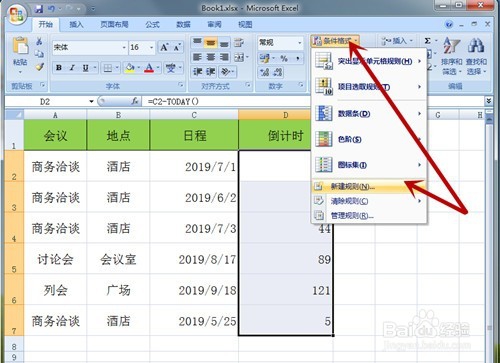The width and height of the screenshot is (500, 363).
Task: Activate the Format Painter brush
Action: (x=40, y=67)
